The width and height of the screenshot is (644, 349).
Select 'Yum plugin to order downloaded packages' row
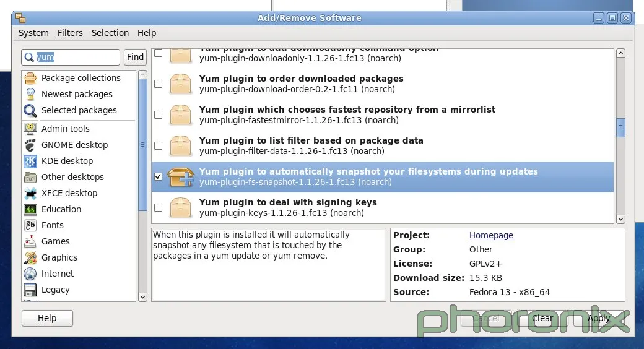(383, 84)
